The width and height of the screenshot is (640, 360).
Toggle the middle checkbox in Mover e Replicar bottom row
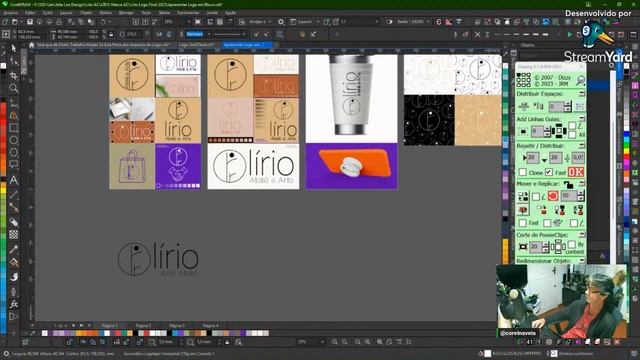click(x=547, y=223)
